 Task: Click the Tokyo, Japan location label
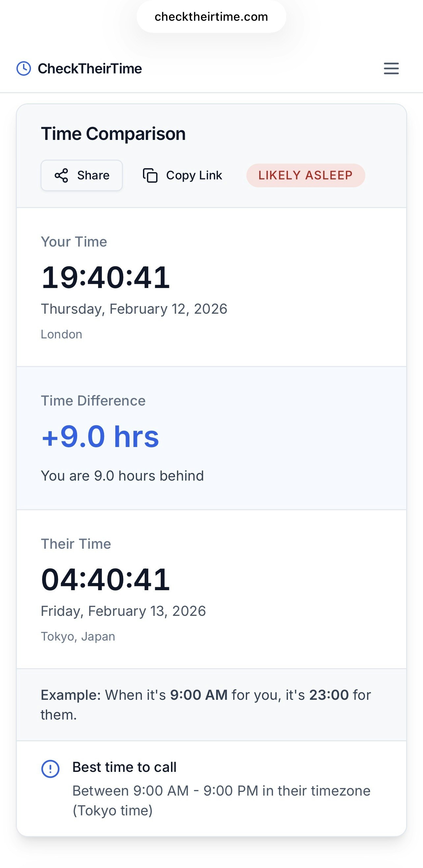point(78,636)
